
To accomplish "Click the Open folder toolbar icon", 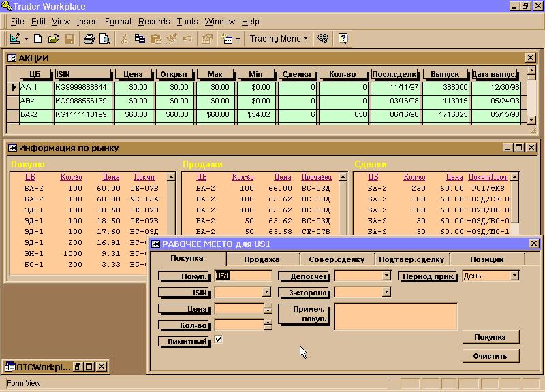I will pyautogui.click(x=53, y=39).
